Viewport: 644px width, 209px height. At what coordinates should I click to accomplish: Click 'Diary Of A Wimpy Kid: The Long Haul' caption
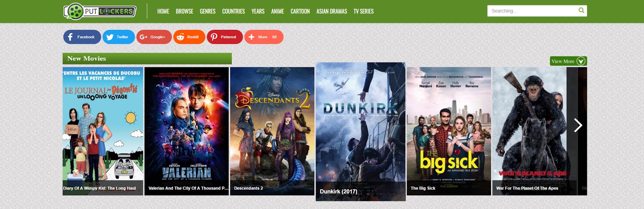click(x=99, y=188)
